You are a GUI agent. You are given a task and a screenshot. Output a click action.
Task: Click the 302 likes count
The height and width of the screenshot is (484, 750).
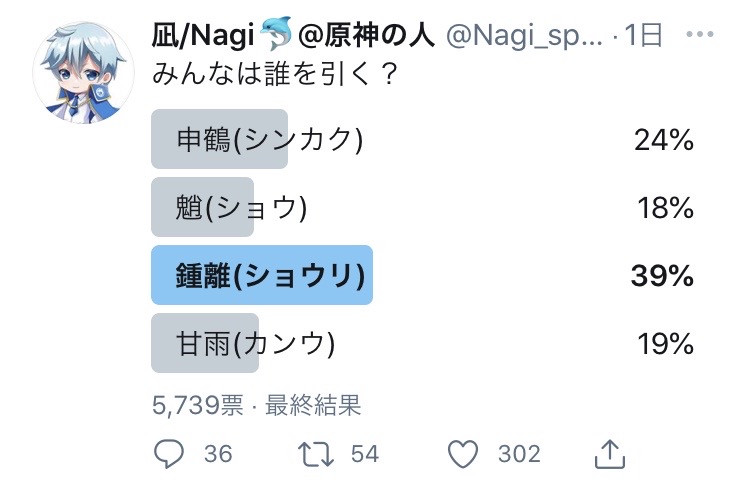tap(519, 454)
